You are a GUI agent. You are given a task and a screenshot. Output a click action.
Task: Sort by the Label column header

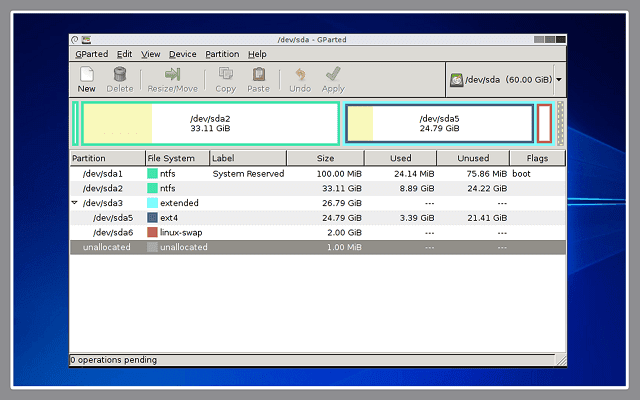click(x=248, y=158)
